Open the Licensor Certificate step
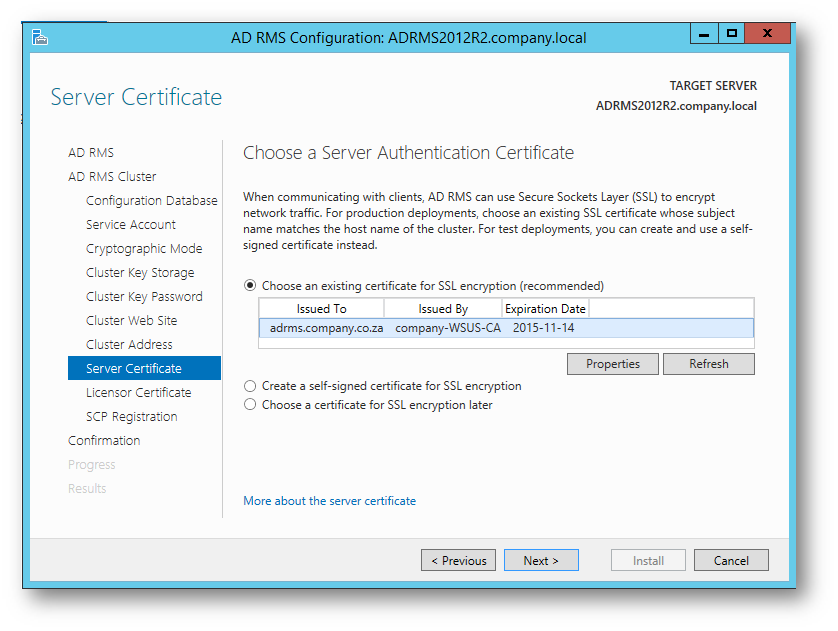The height and width of the screenshot is (631, 838). coord(138,392)
